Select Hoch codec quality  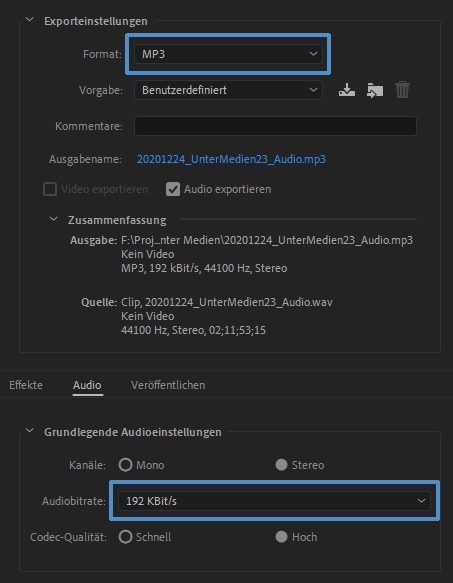(x=282, y=537)
